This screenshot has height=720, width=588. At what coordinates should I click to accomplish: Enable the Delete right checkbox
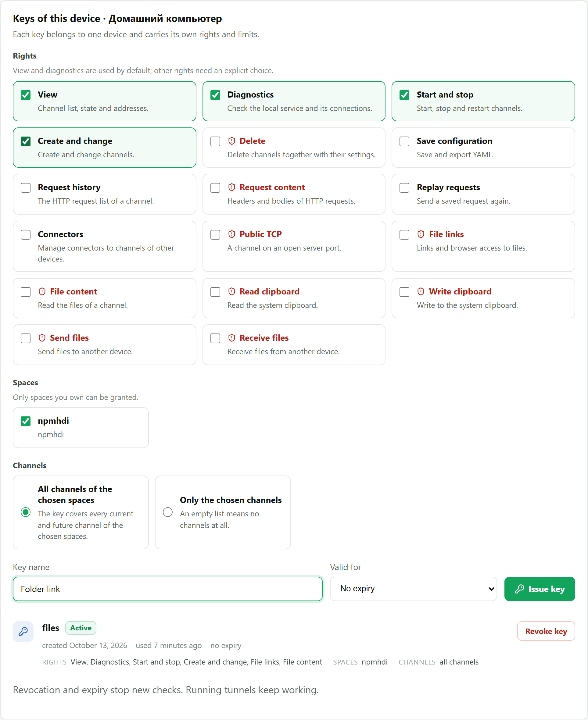click(x=215, y=141)
